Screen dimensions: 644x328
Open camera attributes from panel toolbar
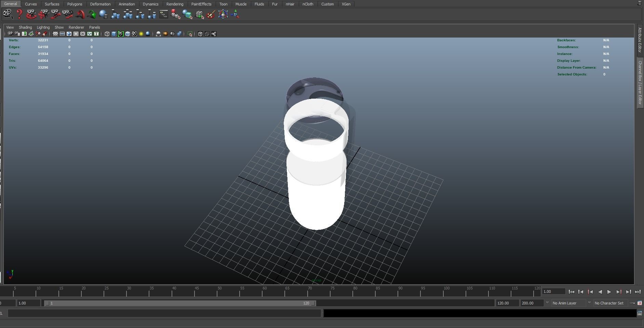click(17, 34)
